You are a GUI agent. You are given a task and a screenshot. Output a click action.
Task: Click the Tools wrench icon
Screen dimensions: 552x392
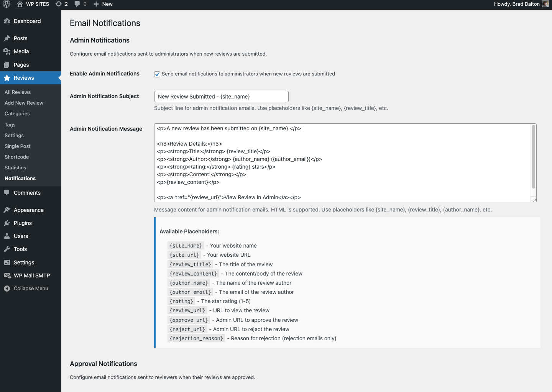pos(7,249)
